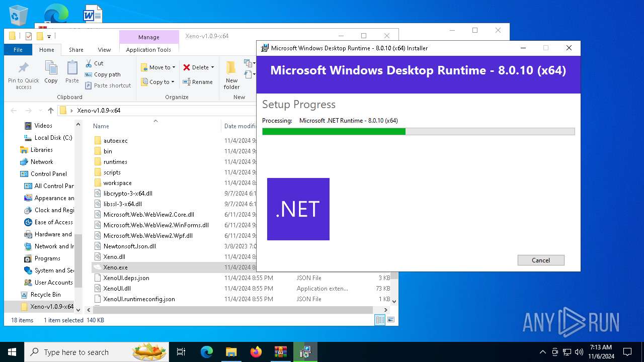The image size is (644, 362).
Task: Click the Up one level arrow
Action: point(51,111)
